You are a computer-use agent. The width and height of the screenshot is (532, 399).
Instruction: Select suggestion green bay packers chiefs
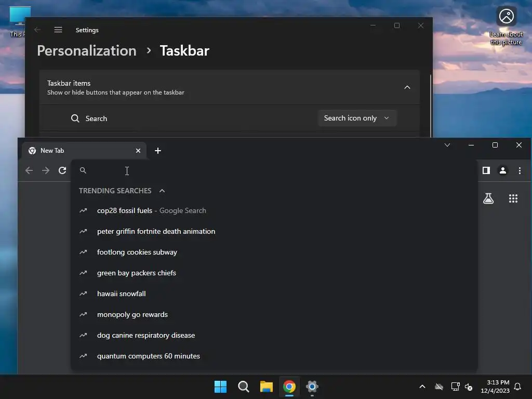274,273
